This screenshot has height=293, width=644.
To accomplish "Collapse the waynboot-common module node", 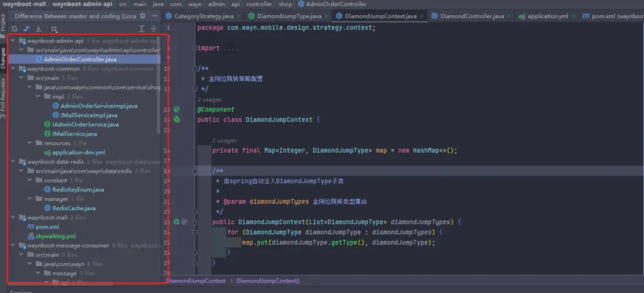I will coord(14,69).
